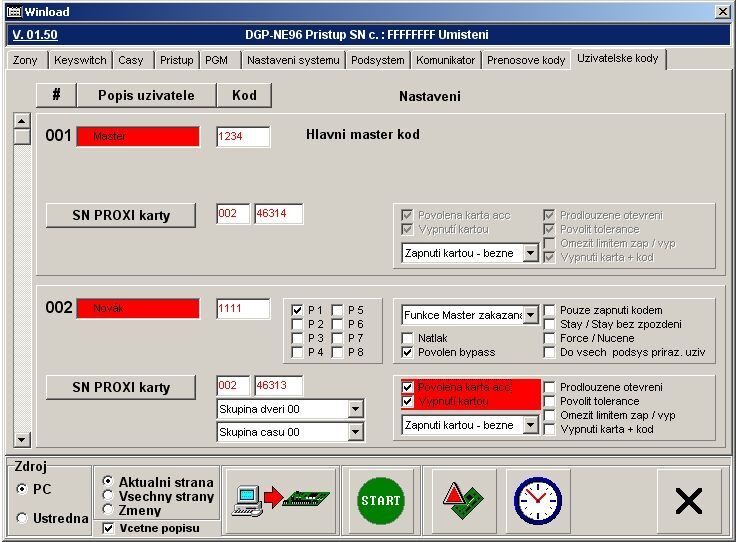Click the PC-to-panel transfer icon button
This screenshot has height=542, width=736.
tap(280, 500)
